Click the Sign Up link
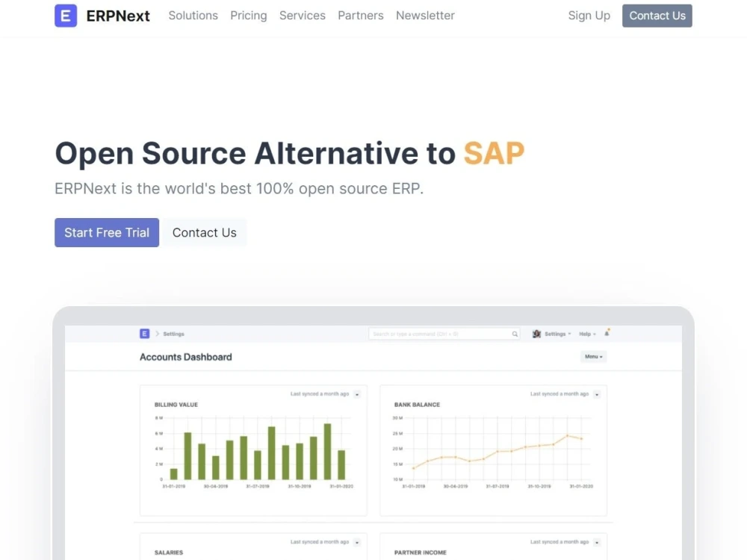Image resolution: width=747 pixels, height=560 pixels. 589,15
